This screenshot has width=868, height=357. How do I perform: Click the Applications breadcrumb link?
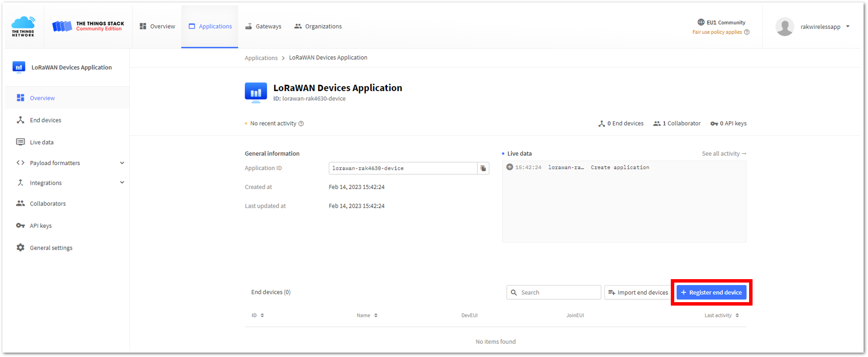(261, 58)
